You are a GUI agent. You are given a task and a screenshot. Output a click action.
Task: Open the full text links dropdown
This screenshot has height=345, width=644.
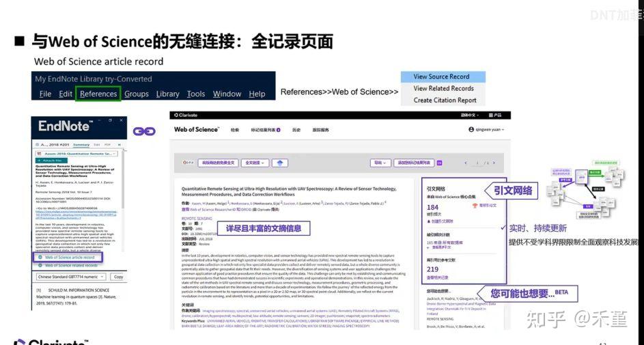pos(255,163)
